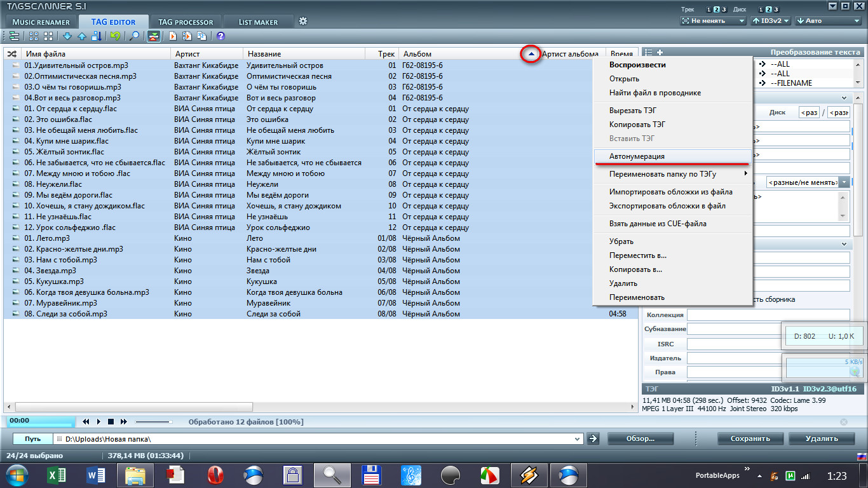Click the green undo arrow toolbar icon
The height and width of the screenshot is (488, 868).
(x=115, y=36)
